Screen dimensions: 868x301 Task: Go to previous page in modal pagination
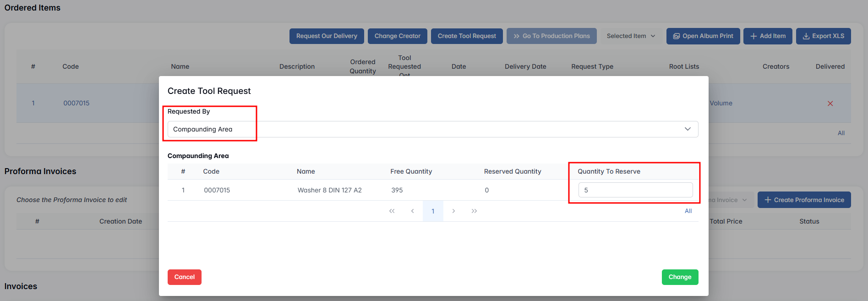click(412, 211)
